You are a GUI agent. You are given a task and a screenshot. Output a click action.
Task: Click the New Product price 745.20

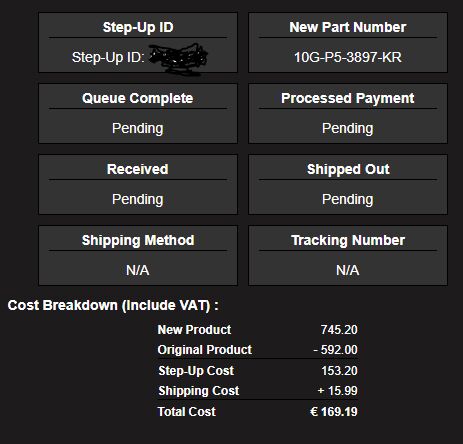point(339,330)
